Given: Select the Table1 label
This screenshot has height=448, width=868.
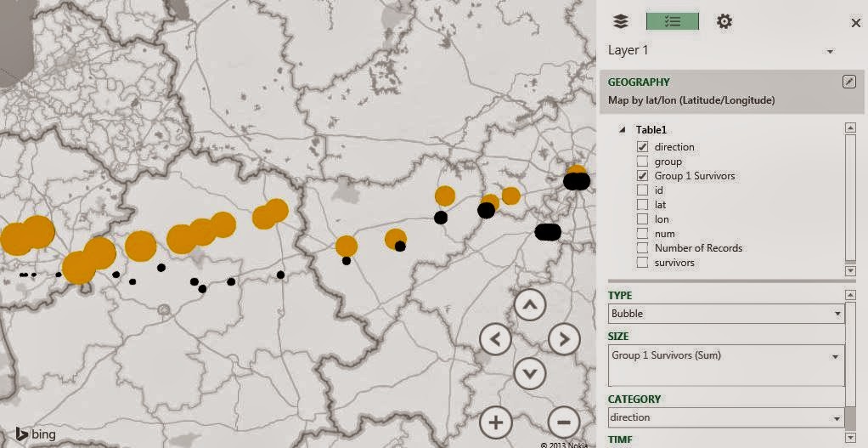Looking at the screenshot, I should [x=651, y=129].
